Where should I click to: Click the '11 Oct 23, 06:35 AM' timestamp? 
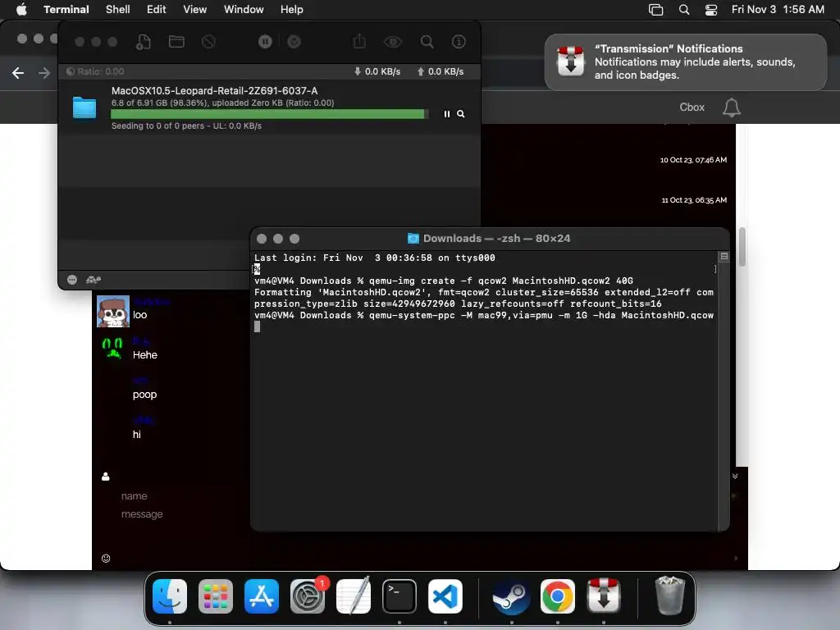(694, 200)
